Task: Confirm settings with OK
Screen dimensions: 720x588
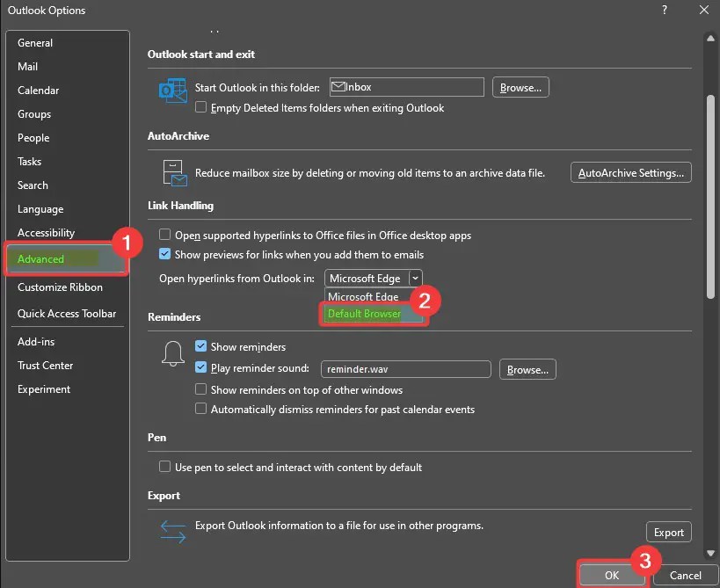Action: click(612, 575)
